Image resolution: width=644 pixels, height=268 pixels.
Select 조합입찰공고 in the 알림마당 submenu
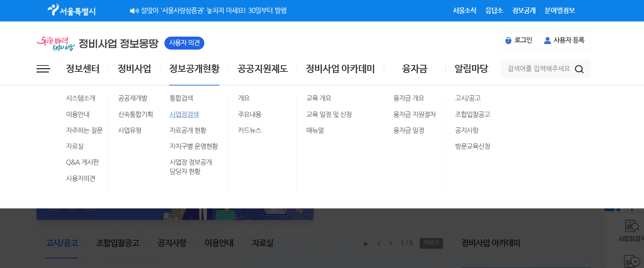(473, 114)
